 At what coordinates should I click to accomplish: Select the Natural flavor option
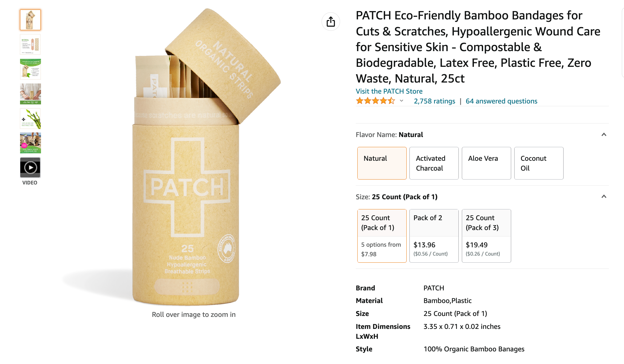point(382,163)
